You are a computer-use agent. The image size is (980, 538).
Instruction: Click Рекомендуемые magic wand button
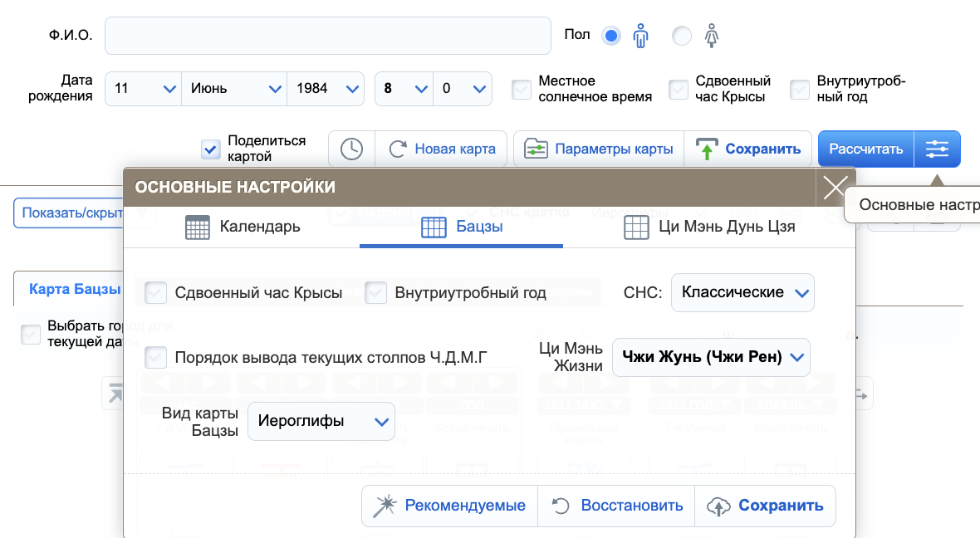click(450, 506)
